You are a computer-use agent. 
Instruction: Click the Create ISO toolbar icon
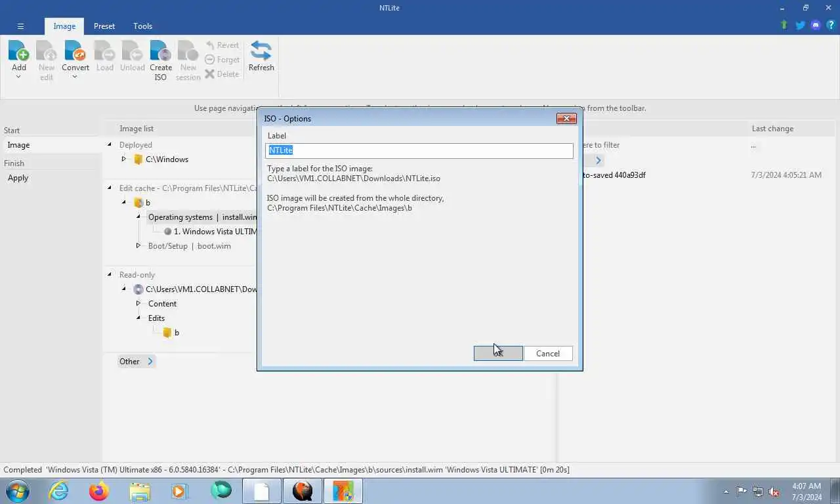click(x=161, y=51)
